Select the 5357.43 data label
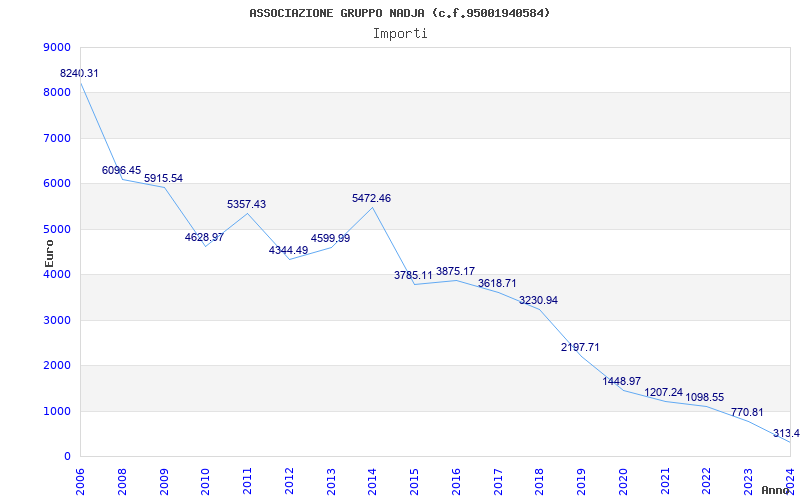 (246, 205)
